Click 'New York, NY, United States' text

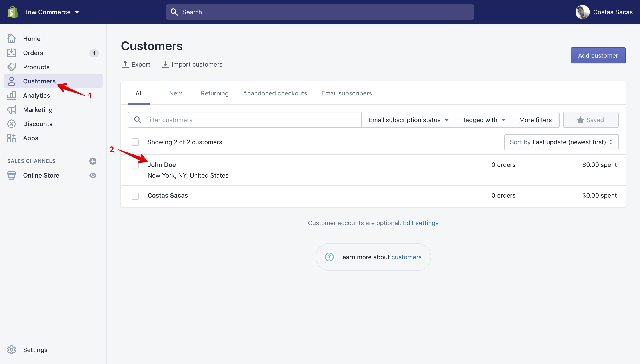(x=188, y=175)
